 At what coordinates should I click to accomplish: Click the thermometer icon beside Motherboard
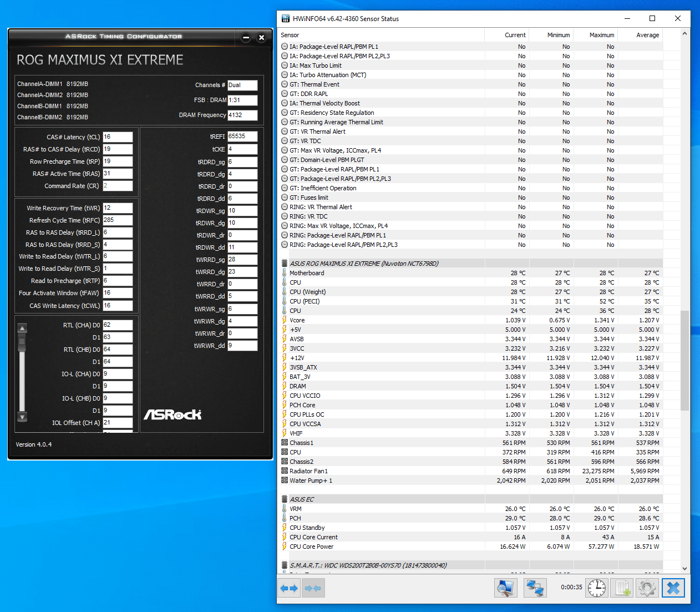click(x=285, y=273)
